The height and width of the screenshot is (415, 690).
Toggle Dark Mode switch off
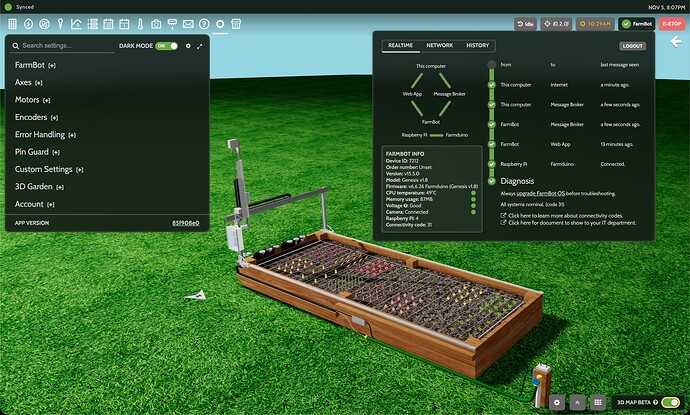(x=166, y=46)
